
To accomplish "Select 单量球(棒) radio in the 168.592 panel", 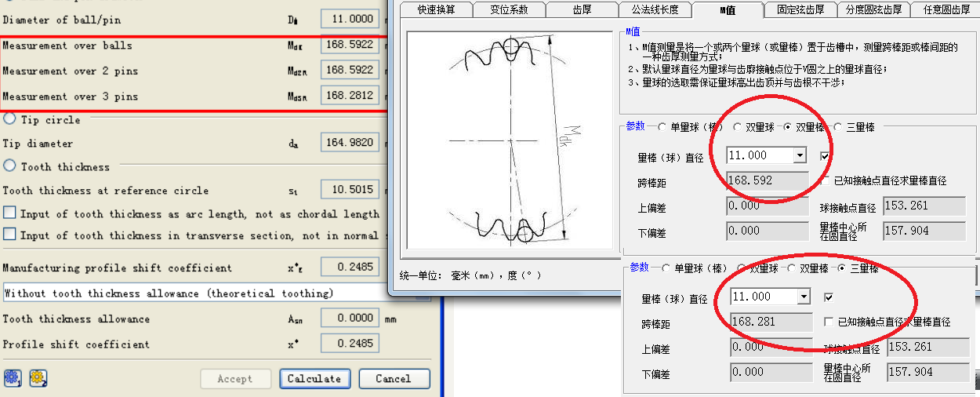I will [x=661, y=127].
